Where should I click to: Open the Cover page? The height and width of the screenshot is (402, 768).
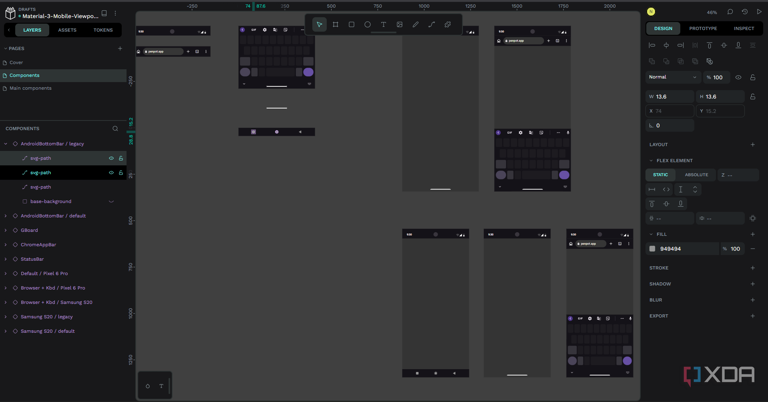[16, 62]
